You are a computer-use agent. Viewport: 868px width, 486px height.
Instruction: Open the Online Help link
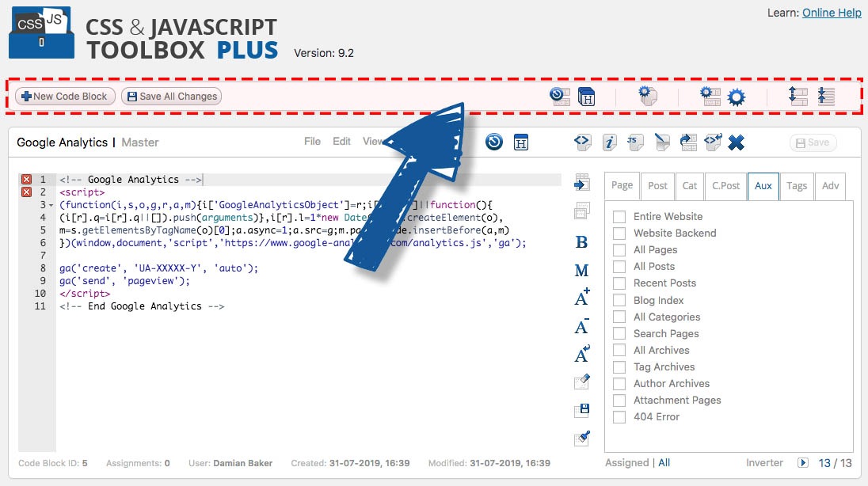coord(832,13)
